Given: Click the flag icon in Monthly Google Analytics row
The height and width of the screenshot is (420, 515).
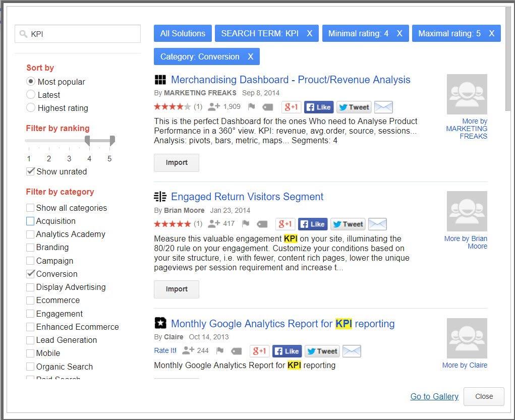Looking at the screenshot, I should coord(220,351).
